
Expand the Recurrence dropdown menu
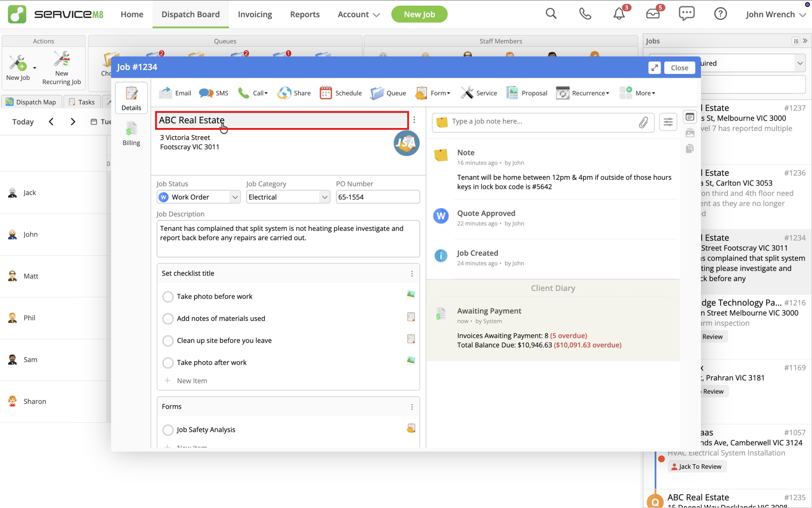pyautogui.click(x=583, y=93)
